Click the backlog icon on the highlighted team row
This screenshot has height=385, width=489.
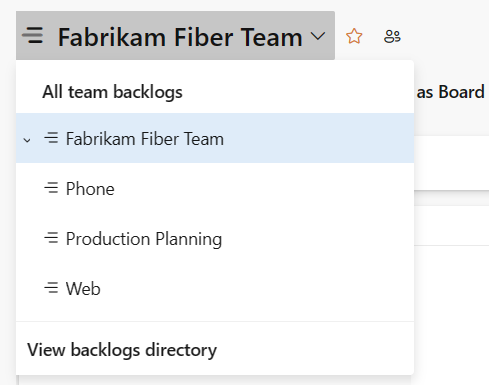pos(51,138)
